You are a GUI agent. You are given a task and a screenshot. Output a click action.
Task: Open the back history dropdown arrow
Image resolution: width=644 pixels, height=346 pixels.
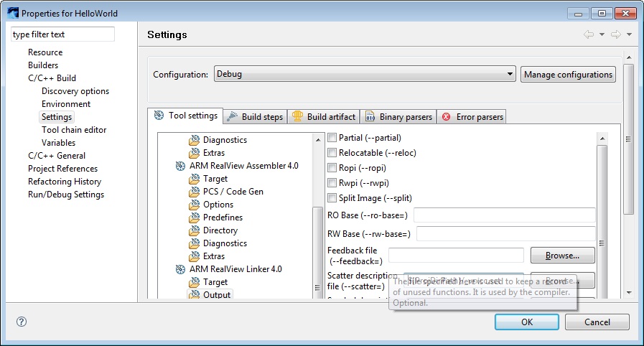602,34
